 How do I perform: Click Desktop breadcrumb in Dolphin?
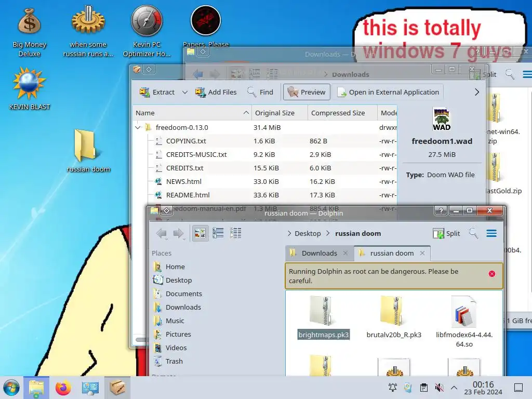308,233
